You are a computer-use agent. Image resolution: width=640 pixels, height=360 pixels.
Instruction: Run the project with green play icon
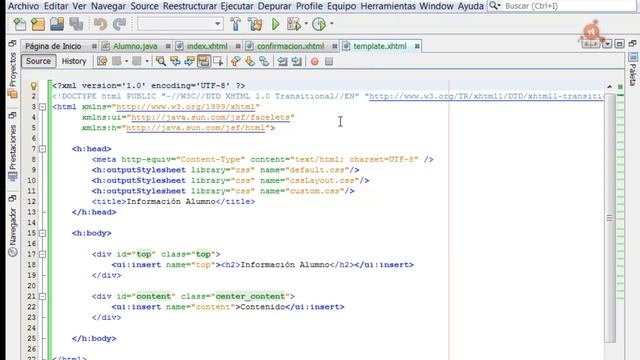pyautogui.click(x=276, y=24)
